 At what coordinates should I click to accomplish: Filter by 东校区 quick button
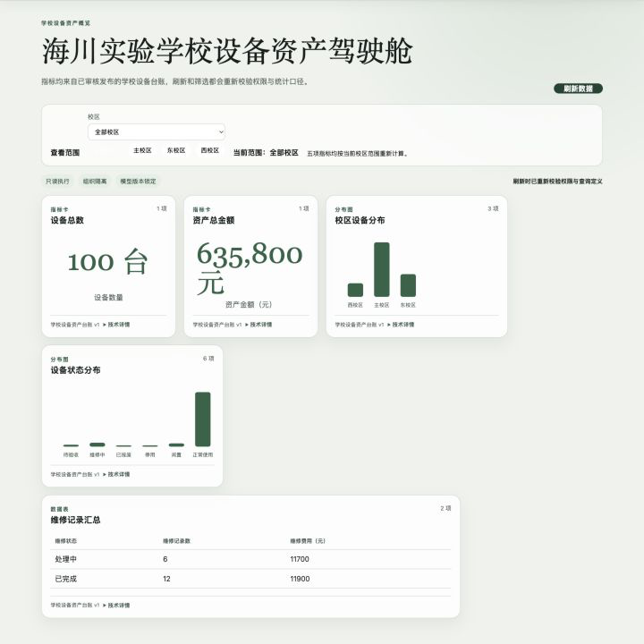pos(176,150)
